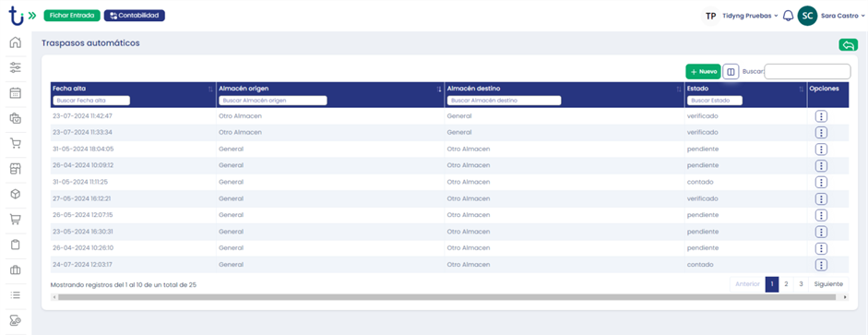Click Otro Almacen in 23-07-2024 11:42:47 row
This screenshot has height=335, width=868.
(x=240, y=116)
